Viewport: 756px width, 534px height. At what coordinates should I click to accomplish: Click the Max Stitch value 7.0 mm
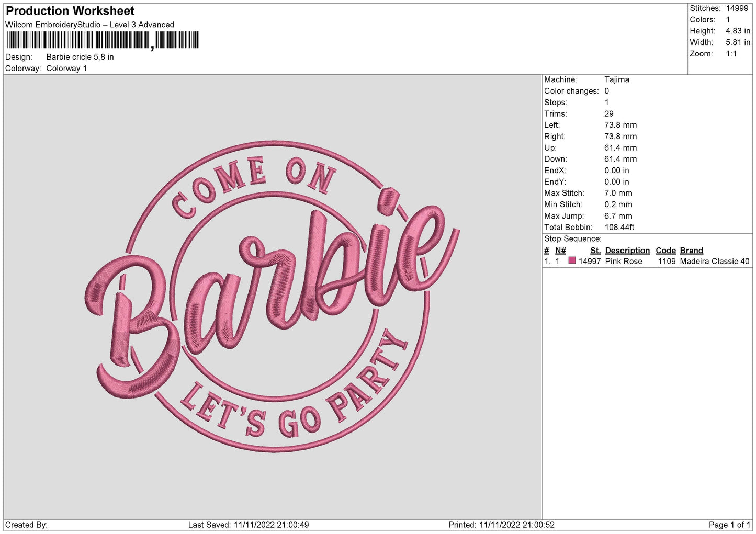(618, 193)
